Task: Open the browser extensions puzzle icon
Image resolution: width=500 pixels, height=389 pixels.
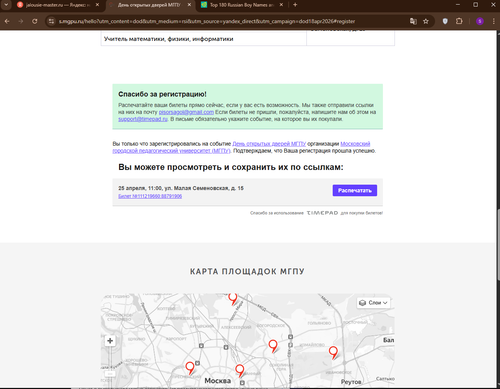Action: pos(459,21)
